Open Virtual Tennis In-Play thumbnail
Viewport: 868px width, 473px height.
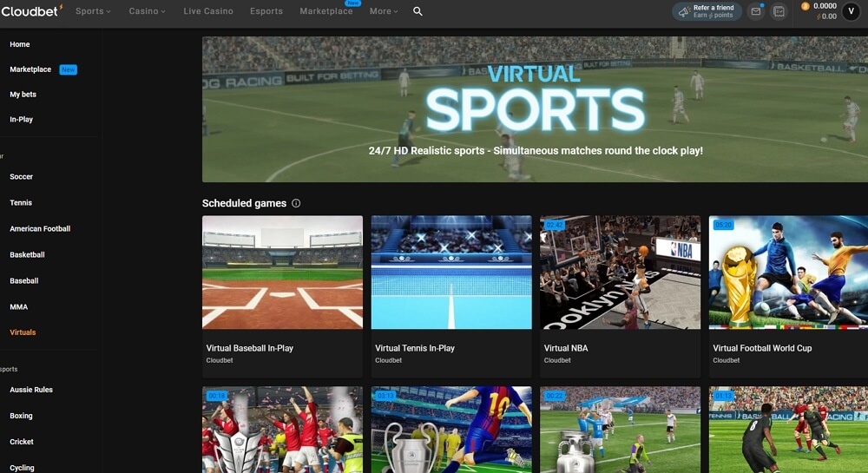click(x=451, y=273)
